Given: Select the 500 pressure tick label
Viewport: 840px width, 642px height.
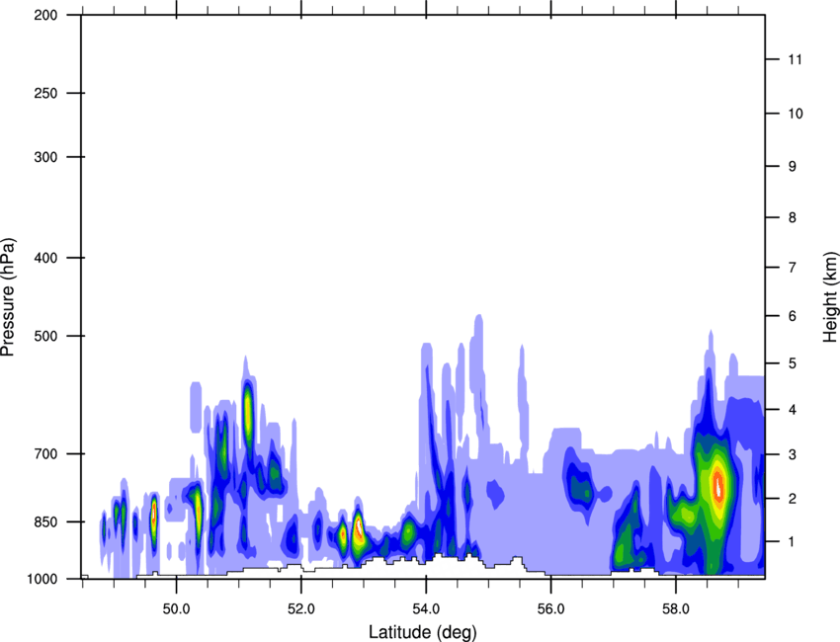Looking at the screenshot, I should point(45,336).
